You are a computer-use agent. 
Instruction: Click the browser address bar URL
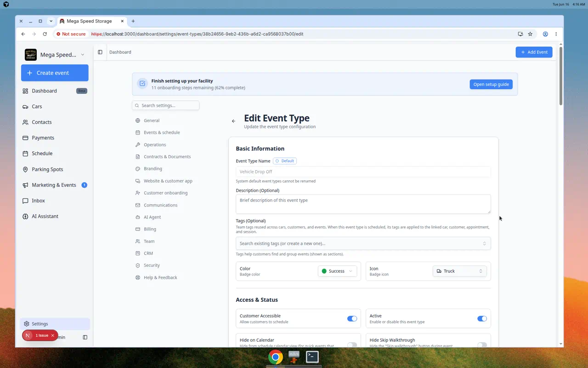(198, 34)
